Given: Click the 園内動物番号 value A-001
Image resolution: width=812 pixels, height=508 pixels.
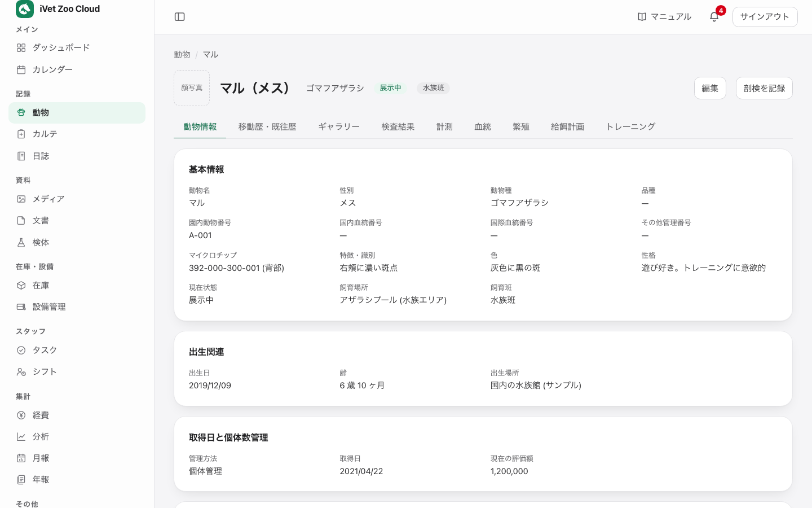Looking at the screenshot, I should (200, 235).
